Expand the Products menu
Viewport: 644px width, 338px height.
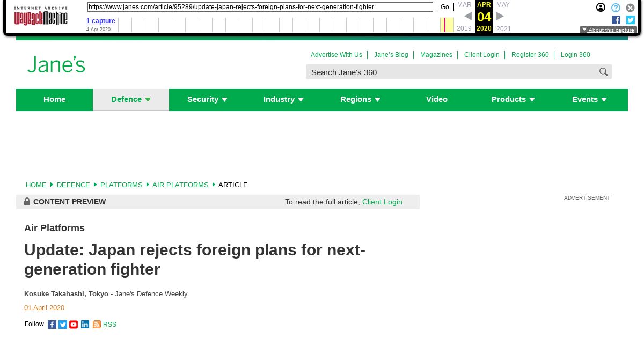pyautogui.click(x=513, y=99)
